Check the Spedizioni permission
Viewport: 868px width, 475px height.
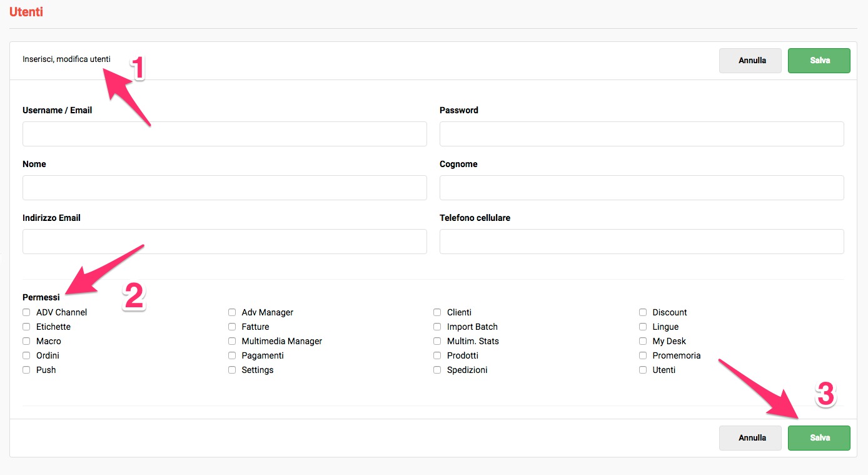[437, 370]
